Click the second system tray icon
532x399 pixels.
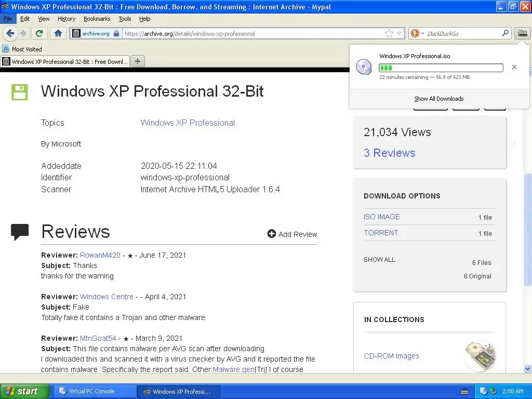pos(494,392)
